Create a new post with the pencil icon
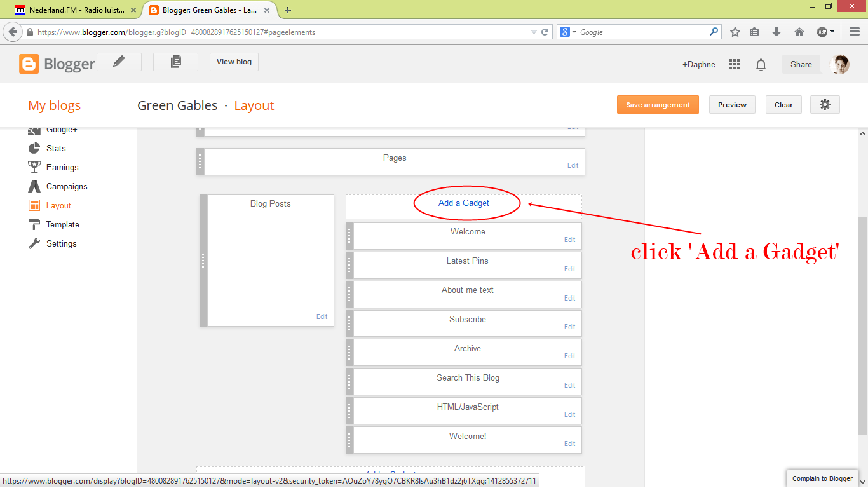The width and height of the screenshot is (868, 488). (119, 62)
